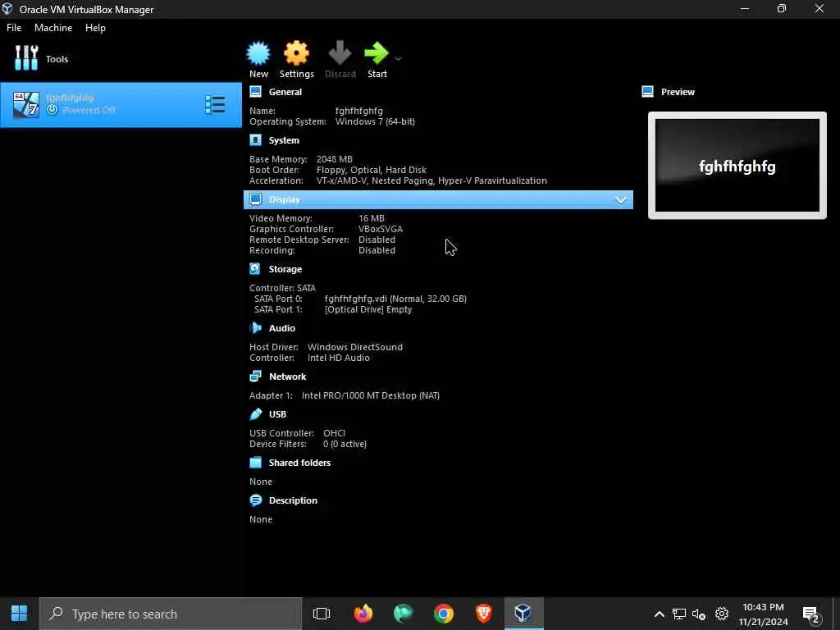
Task: Click the [Optical Drive] Empty entry
Action: pyautogui.click(x=368, y=309)
